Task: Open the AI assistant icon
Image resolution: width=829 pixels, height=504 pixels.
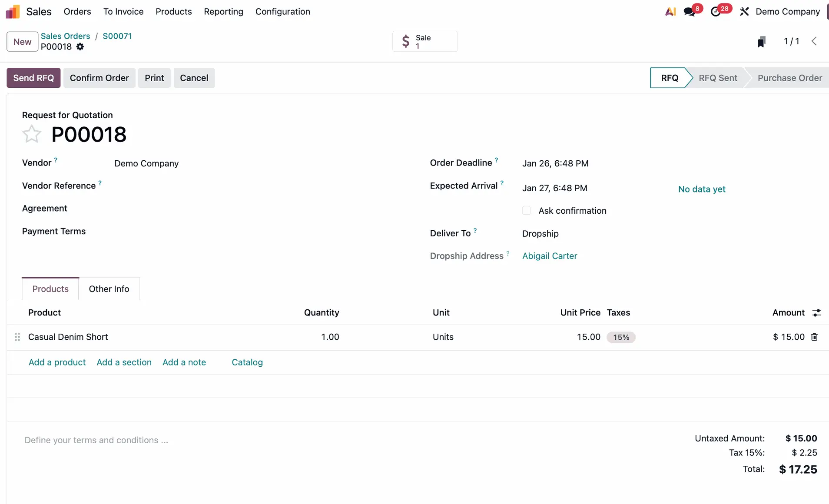Action: click(670, 12)
